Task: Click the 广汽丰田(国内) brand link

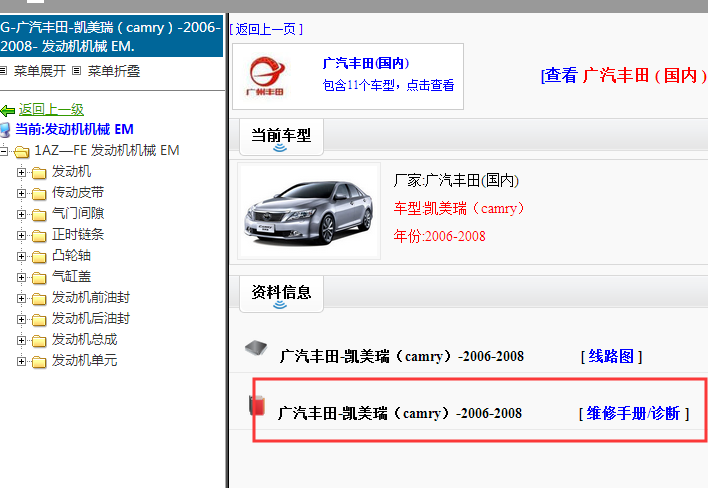Action: (366, 63)
